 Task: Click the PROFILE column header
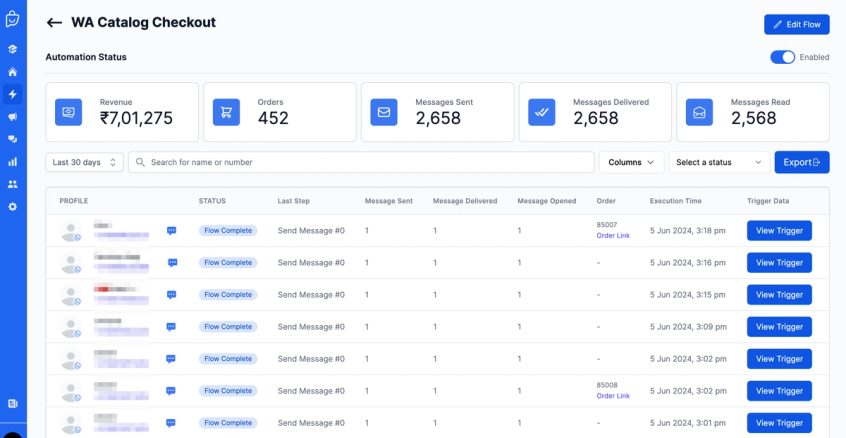tap(73, 201)
